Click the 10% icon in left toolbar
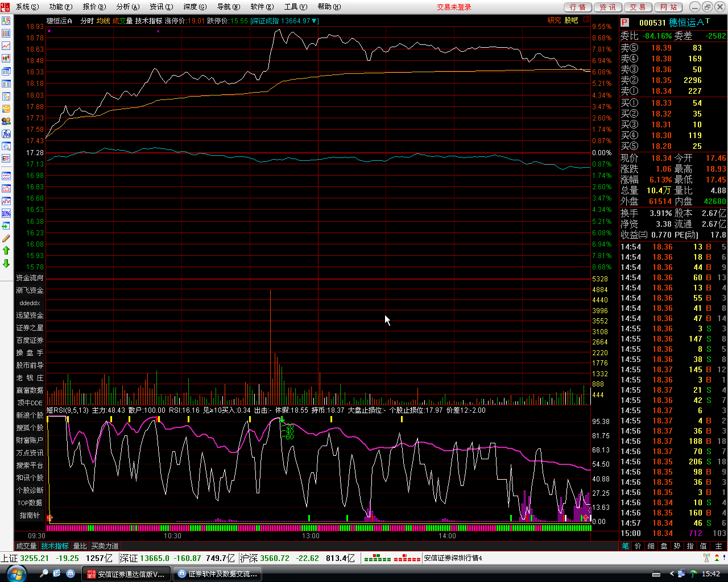The image size is (728, 582). [6, 213]
